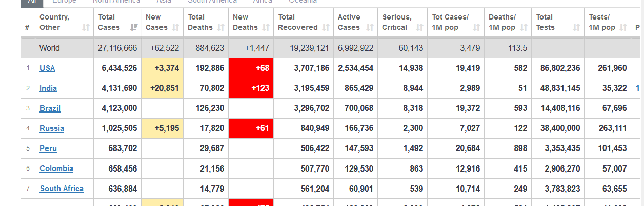Click World total deaths 884,623
The width and height of the screenshot is (644, 206).
pyautogui.click(x=210, y=48)
